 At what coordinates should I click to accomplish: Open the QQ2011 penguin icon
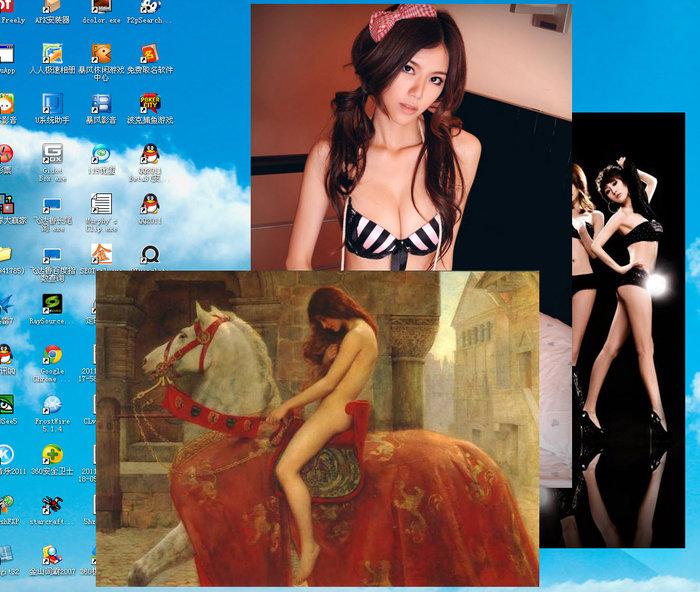point(150,204)
